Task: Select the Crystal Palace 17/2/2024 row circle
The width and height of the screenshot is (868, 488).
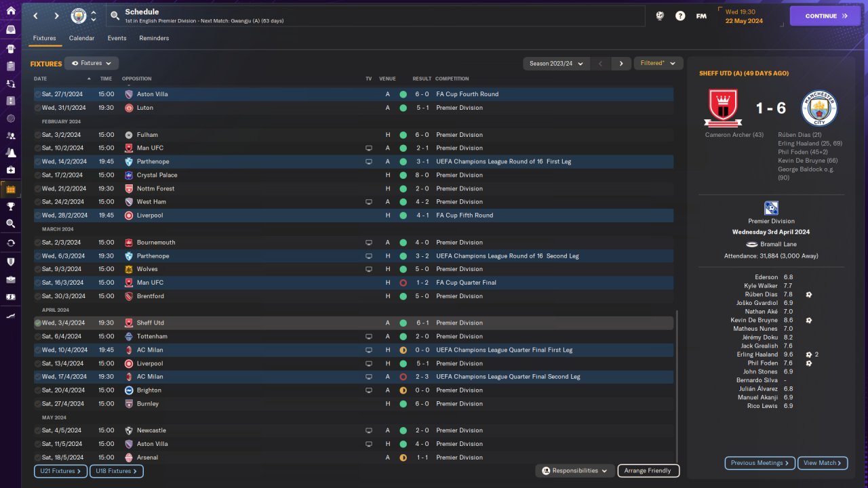Action: coord(37,175)
